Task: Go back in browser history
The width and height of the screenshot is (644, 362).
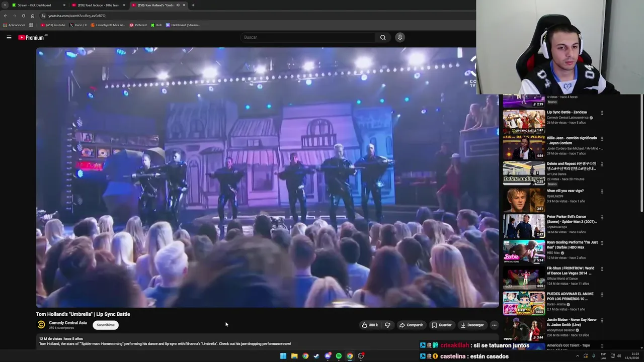Action: (6, 16)
